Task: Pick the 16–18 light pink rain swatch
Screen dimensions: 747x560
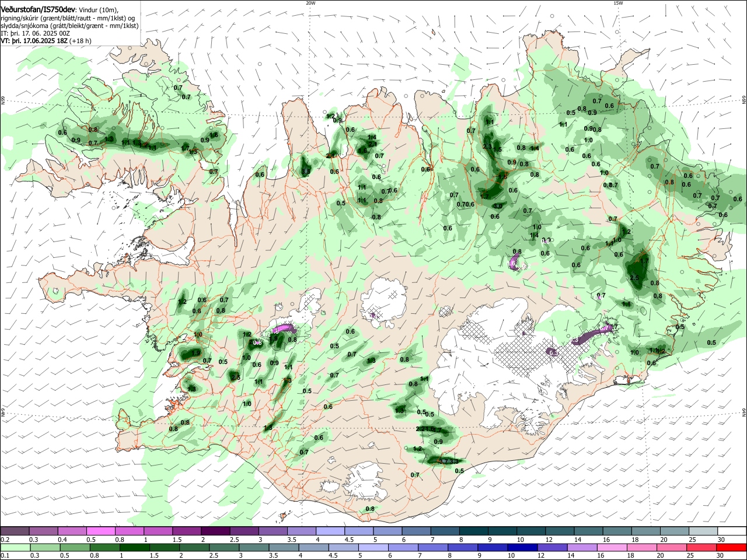Action: point(613,547)
